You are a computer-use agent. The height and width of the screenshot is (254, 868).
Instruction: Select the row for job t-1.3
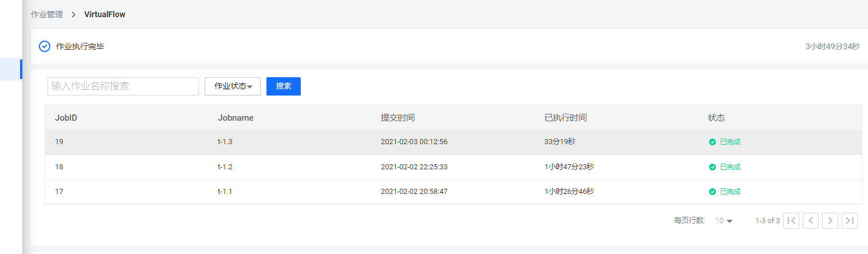(453, 142)
